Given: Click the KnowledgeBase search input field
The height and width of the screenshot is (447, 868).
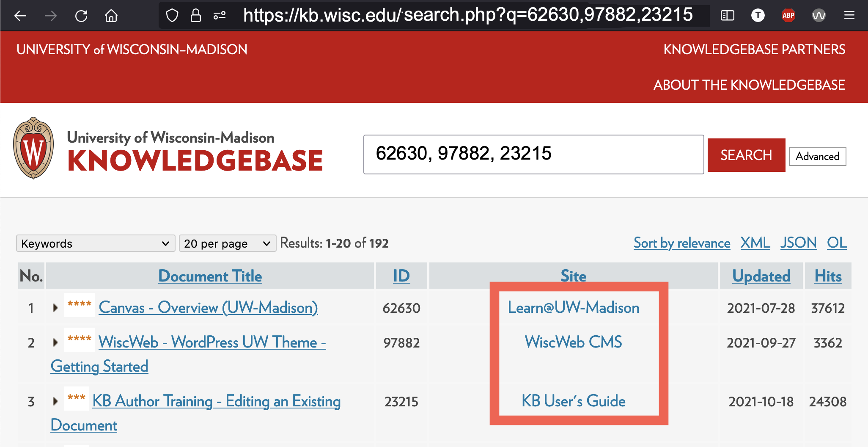Looking at the screenshot, I should click(534, 155).
